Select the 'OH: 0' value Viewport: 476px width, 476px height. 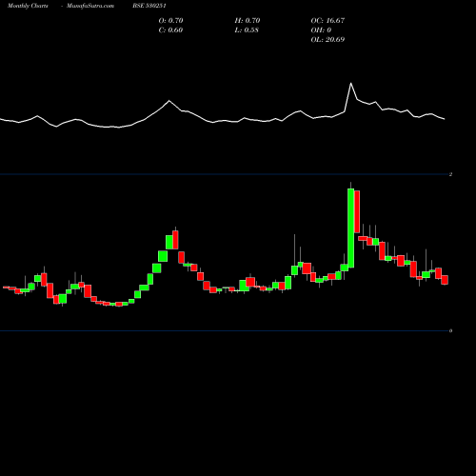[321, 30]
